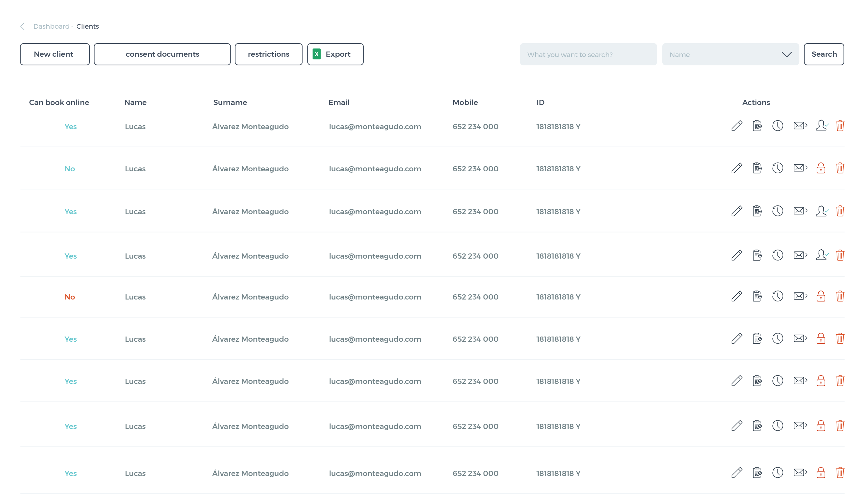Click the edit pencil icon for first client

pyautogui.click(x=736, y=125)
